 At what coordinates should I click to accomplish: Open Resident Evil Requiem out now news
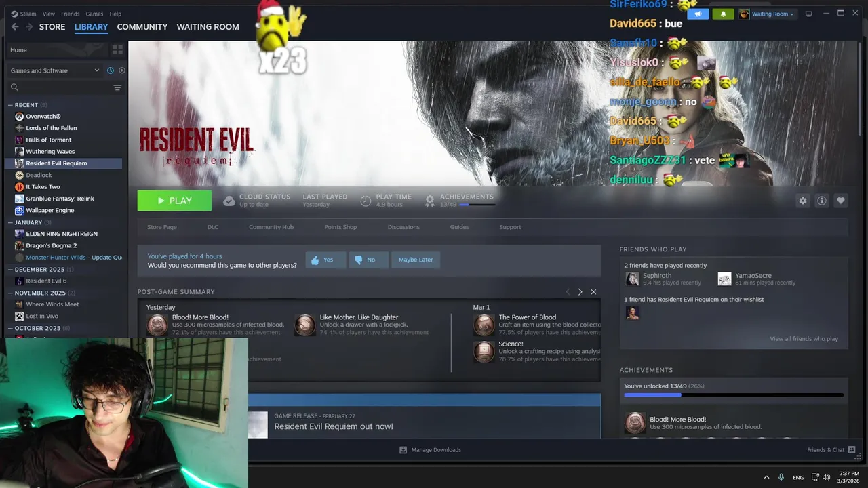pyautogui.click(x=334, y=426)
